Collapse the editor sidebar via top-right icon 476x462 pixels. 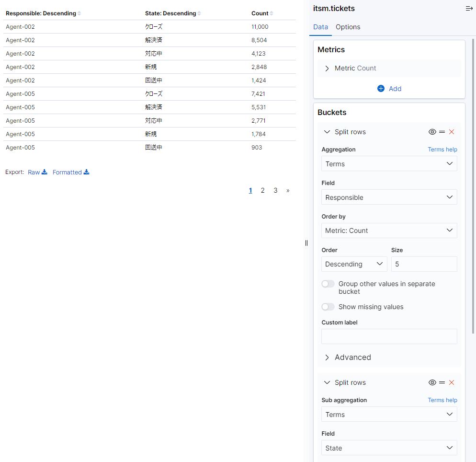(469, 9)
